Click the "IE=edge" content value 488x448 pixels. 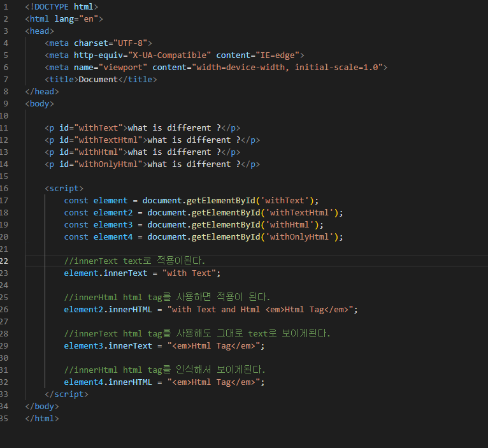pos(278,55)
